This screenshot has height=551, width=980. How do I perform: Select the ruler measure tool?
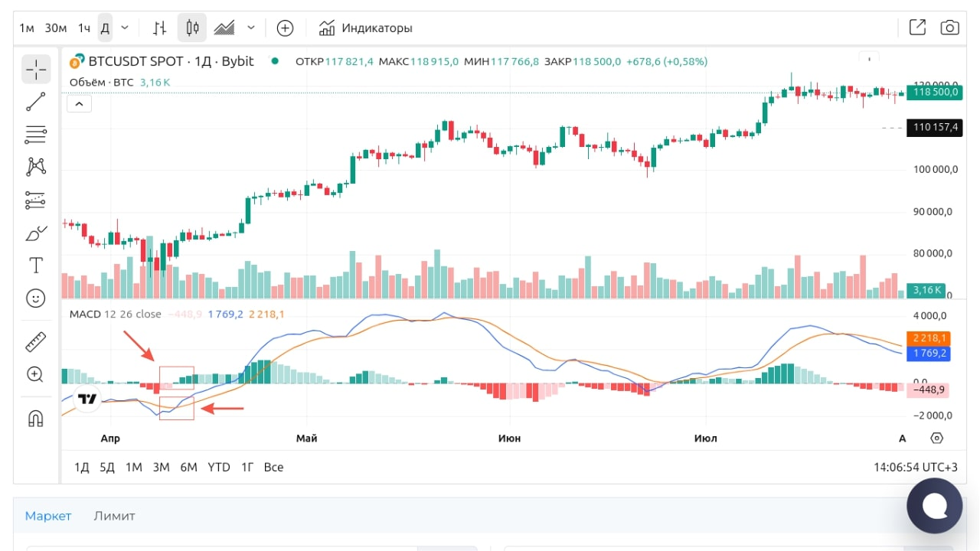[x=36, y=341]
